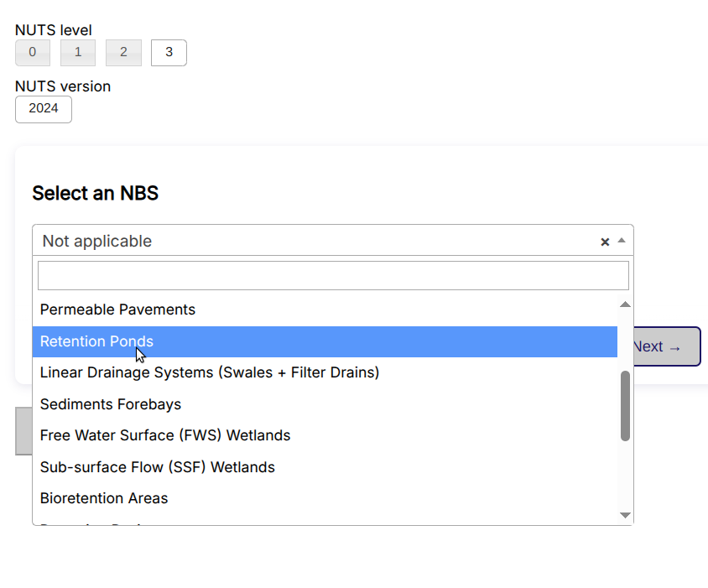This screenshot has height=588, width=708.
Task: Activate NUTS level 3
Action: click(x=168, y=52)
